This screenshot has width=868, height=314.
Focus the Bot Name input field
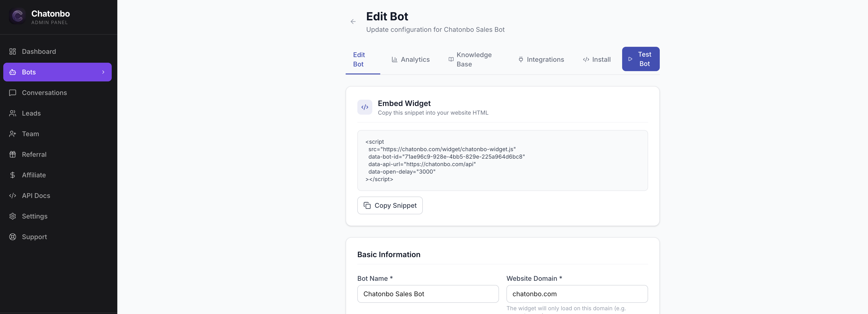428,294
